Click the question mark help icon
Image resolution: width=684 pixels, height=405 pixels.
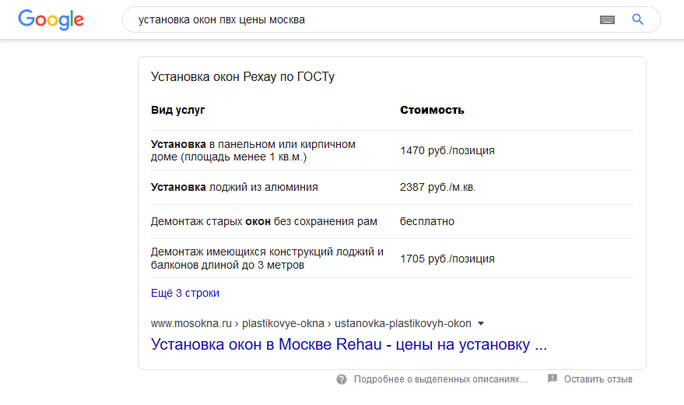click(342, 379)
